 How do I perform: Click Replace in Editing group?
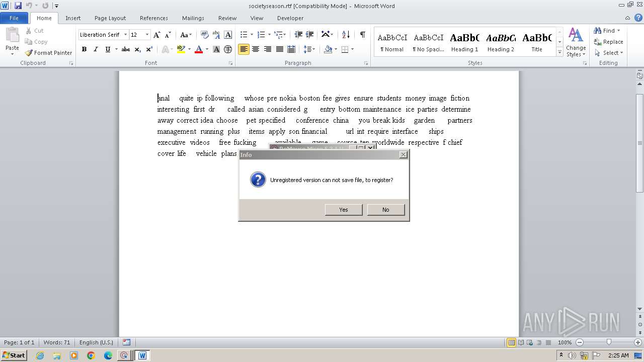[608, 42]
